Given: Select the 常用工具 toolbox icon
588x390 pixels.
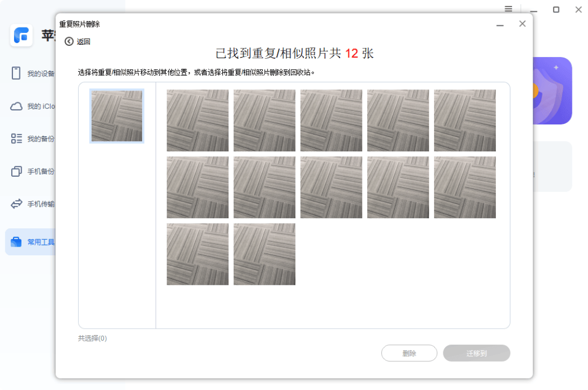Looking at the screenshot, I should tap(16, 242).
